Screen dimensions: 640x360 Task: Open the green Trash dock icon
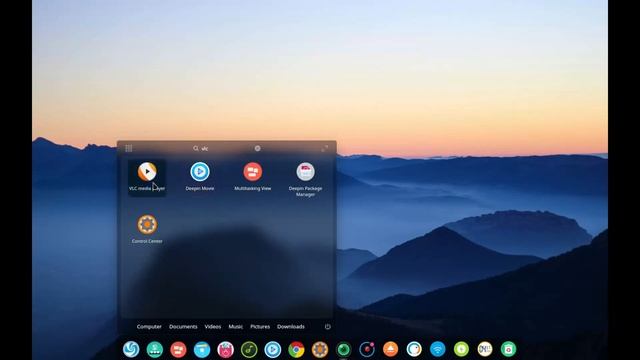(x=509, y=349)
